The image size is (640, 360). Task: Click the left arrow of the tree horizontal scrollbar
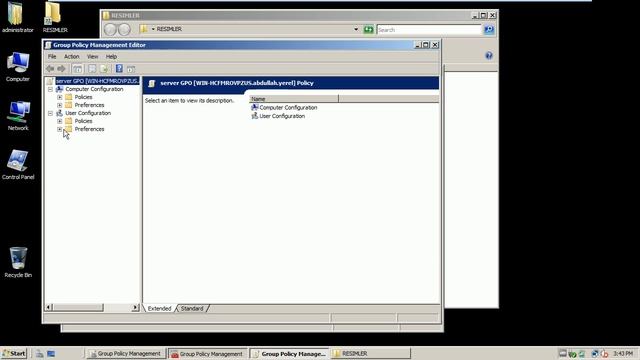tap(49, 307)
